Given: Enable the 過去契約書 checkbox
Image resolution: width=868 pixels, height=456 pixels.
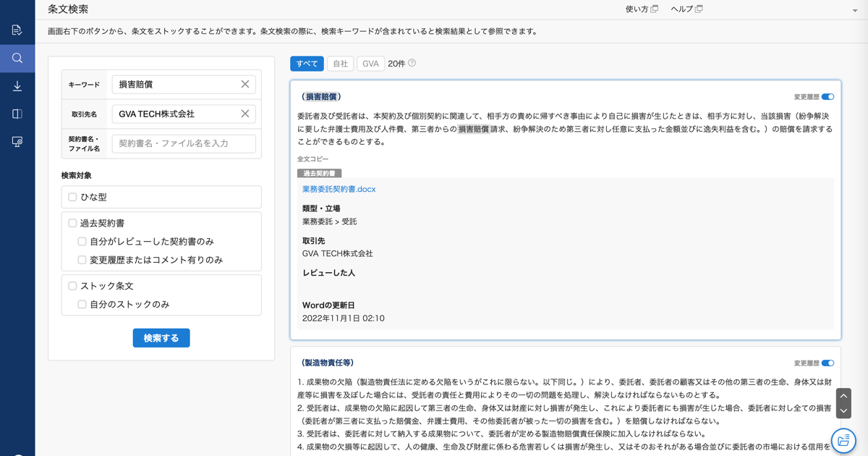Looking at the screenshot, I should [x=72, y=223].
